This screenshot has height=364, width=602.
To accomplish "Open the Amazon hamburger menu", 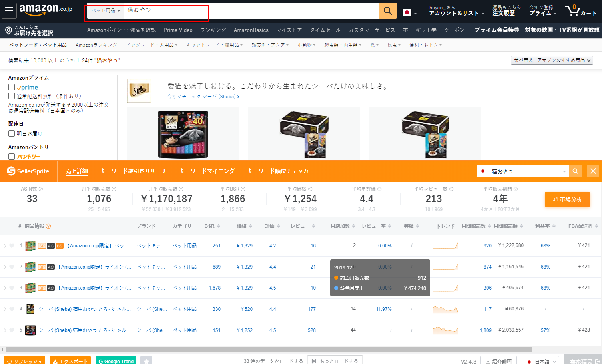I will (9, 11).
